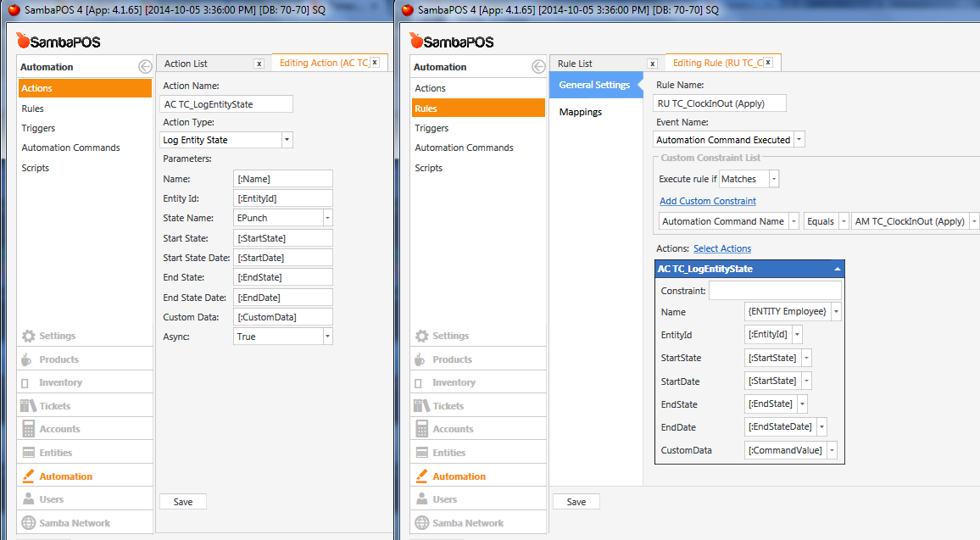Viewport: 980px width, 540px height.
Task: Open the Event Name dropdown arrow
Action: [x=799, y=140]
